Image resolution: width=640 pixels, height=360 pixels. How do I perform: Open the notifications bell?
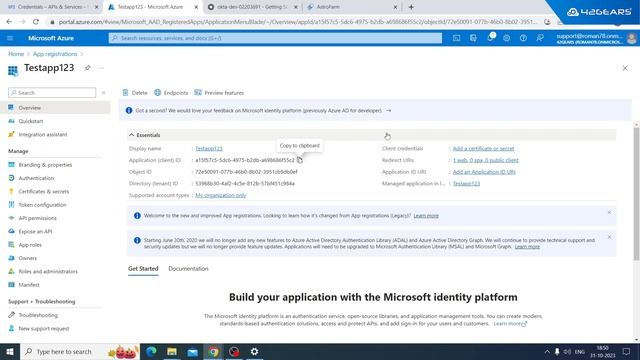click(490, 38)
